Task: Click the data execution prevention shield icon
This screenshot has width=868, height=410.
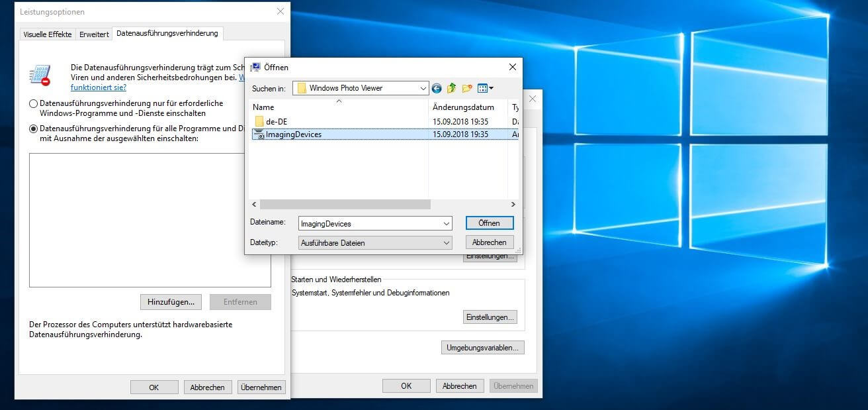Action: coord(40,75)
